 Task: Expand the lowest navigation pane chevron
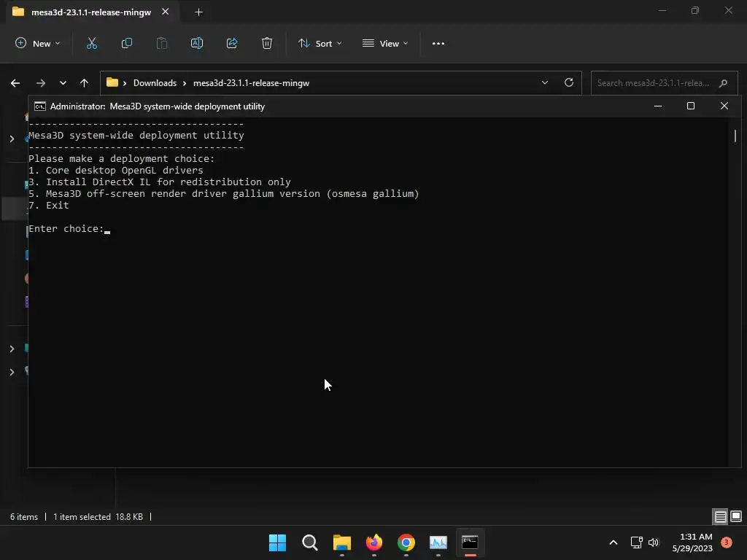click(12, 372)
